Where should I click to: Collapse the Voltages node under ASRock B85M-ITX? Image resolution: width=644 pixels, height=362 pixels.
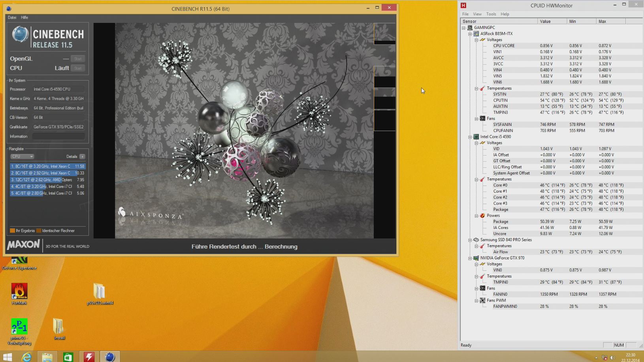[x=476, y=40]
